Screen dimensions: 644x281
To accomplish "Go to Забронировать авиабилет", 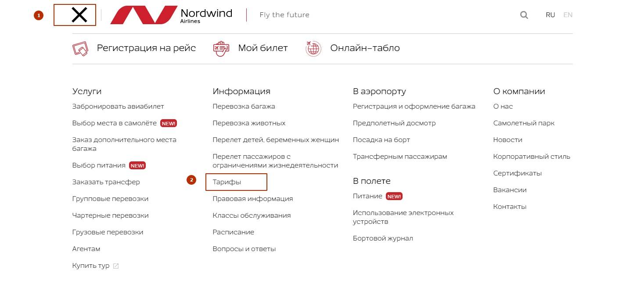I will [x=118, y=106].
